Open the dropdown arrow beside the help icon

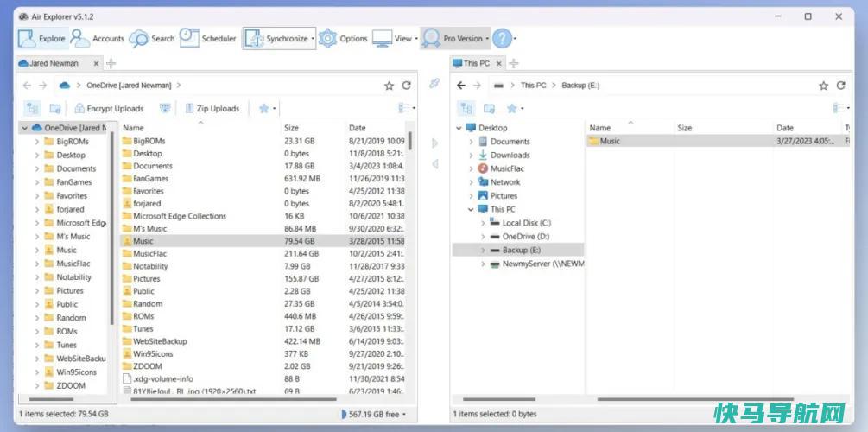pyautogui.click(x=515, y=39)
